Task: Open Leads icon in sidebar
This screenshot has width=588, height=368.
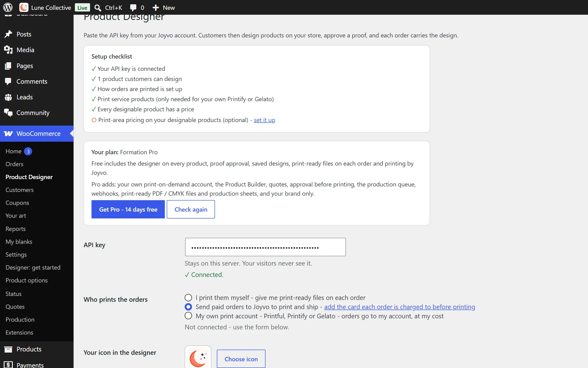Action: 8,97
